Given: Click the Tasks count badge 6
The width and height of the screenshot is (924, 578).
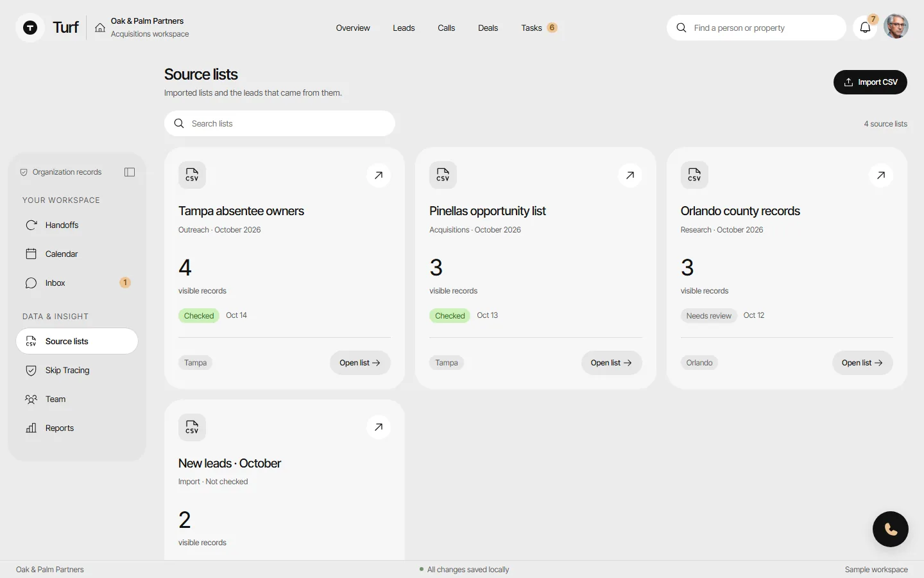Looking at the screenshot, I should [x=552, y=28].
